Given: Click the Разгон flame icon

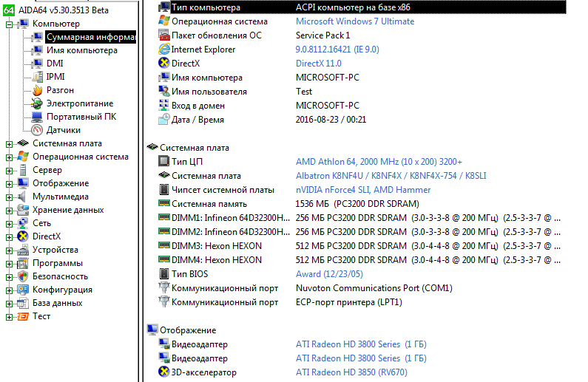Looking at the screenshot, I should pos(37,90).
